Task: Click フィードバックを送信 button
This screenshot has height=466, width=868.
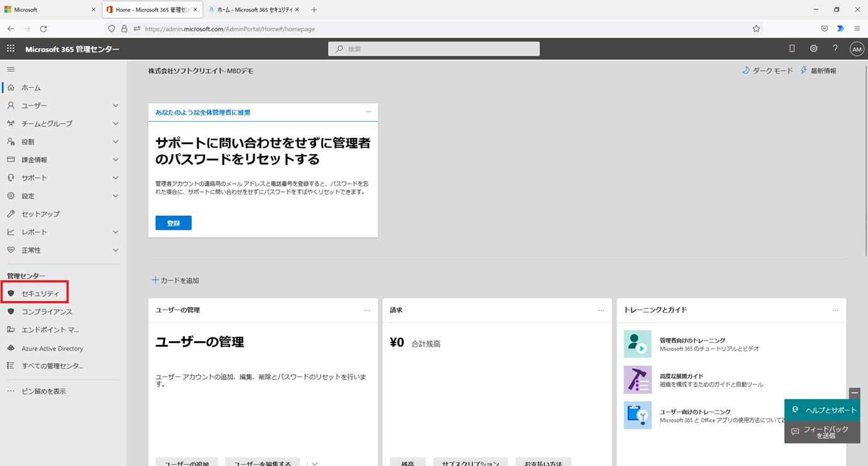Action: 822,432
